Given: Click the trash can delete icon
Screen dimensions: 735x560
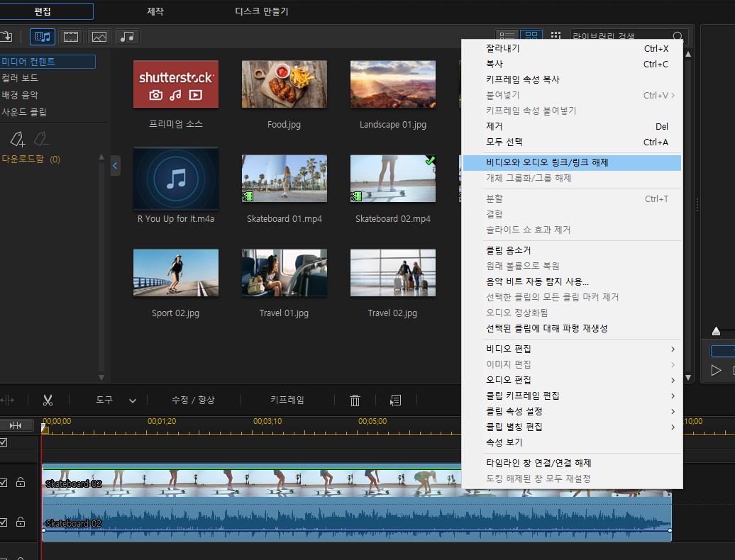Looking at the screenshot, I should tap(355, 401).
